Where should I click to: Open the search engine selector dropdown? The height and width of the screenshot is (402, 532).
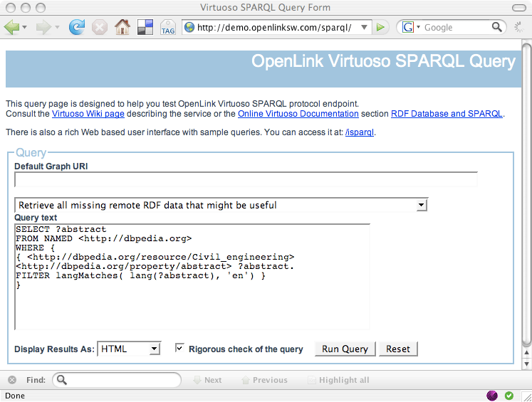pos(410,27)
